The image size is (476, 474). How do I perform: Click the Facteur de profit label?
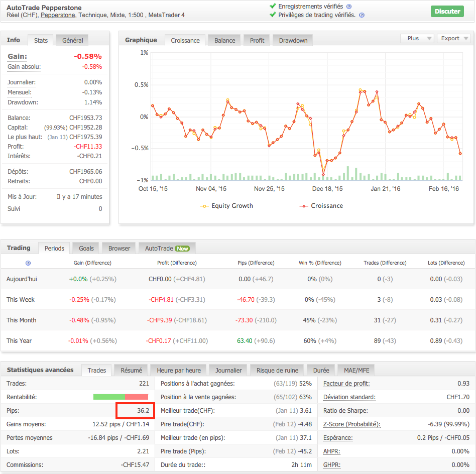(x=346, y=384)
